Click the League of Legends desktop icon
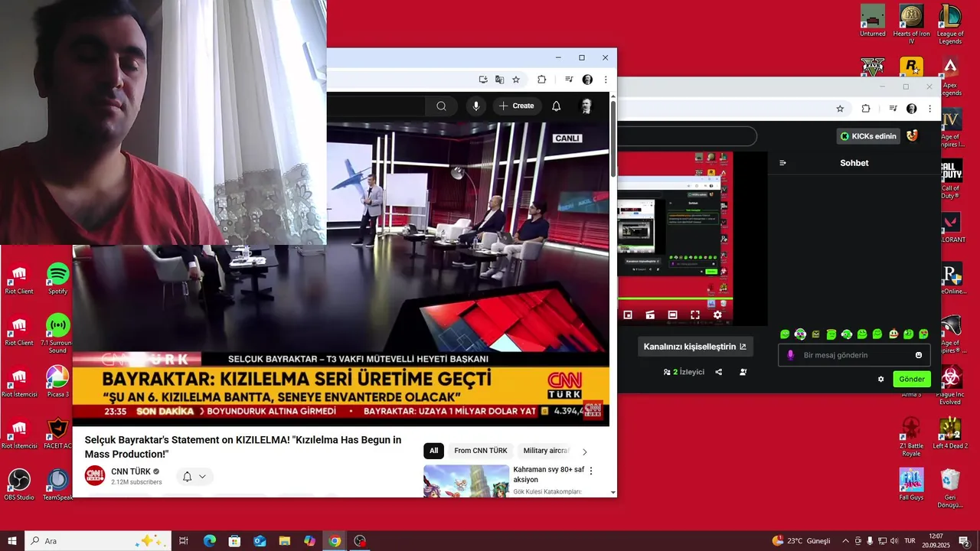980x551 pixels. coord(950,24)
